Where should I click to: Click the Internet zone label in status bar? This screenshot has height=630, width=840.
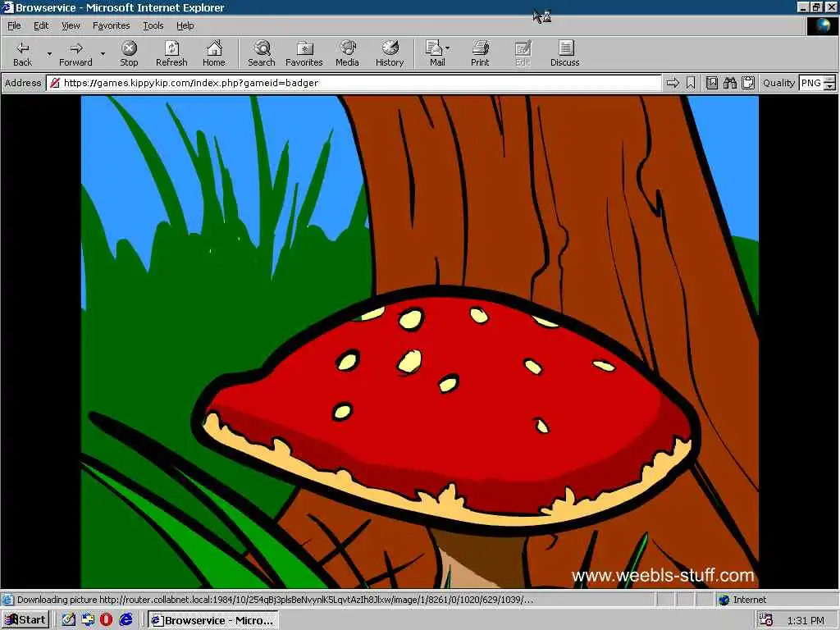point(750,600)
